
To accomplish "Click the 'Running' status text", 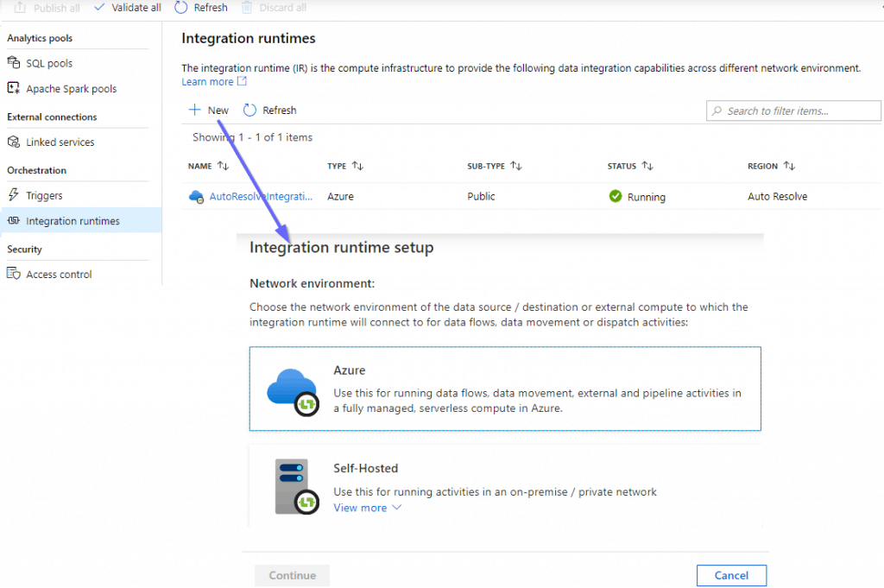I will coord(646,197).
